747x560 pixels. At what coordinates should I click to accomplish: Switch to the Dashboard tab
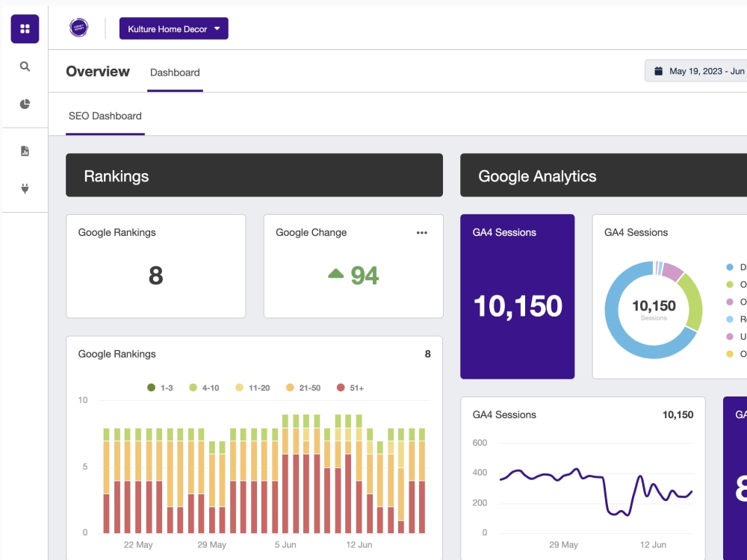(x=175, y=72)
